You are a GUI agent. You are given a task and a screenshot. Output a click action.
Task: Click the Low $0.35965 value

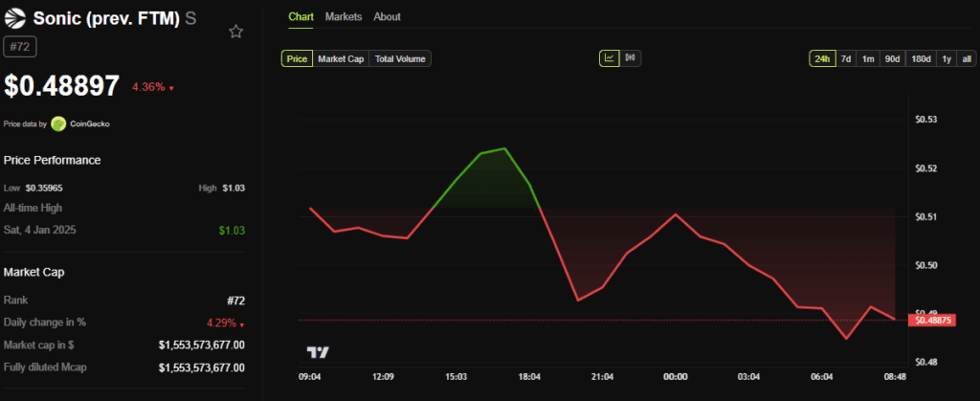click(44, 188)
